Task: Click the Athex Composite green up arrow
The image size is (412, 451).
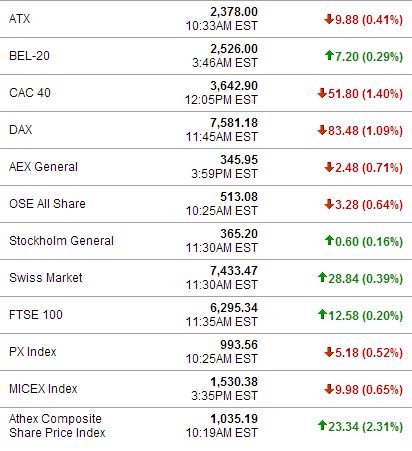Action: pos(322,425)
